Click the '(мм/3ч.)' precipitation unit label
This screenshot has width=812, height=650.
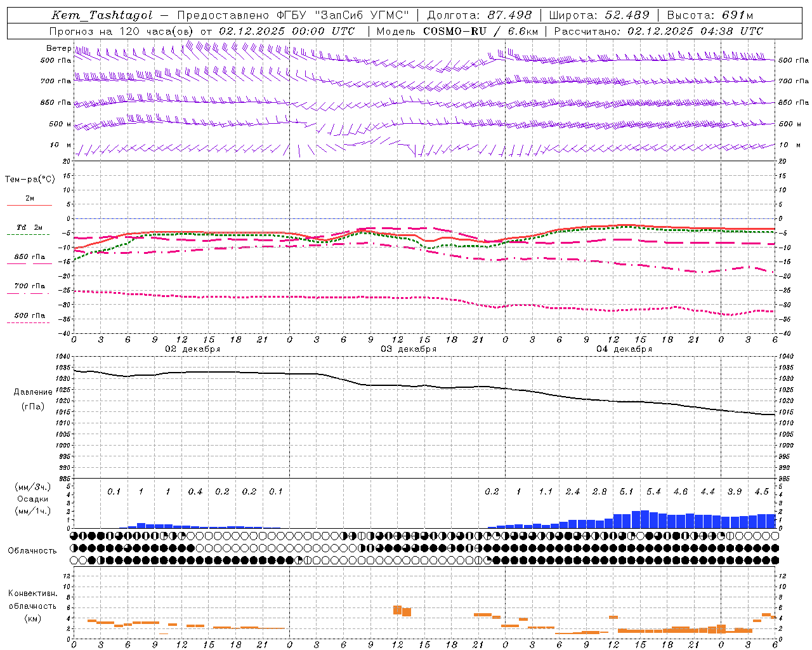point(32,487)
